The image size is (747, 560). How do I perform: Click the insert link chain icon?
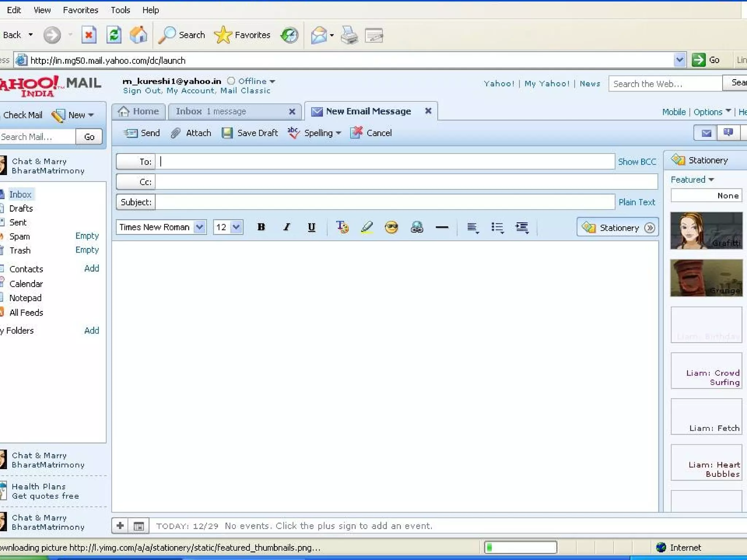417,227
